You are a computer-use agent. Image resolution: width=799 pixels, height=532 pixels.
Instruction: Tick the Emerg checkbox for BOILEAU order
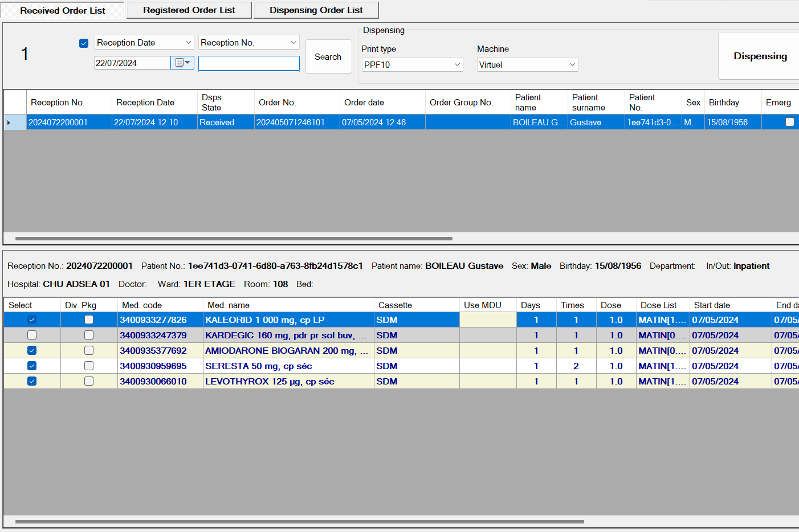(x=789, y=122)
